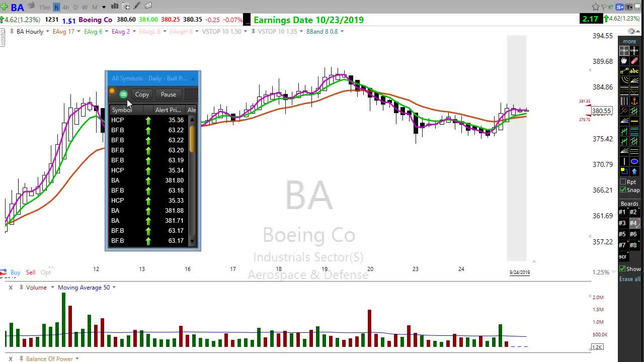Close the Volume pane with its x

click(10, 287)
